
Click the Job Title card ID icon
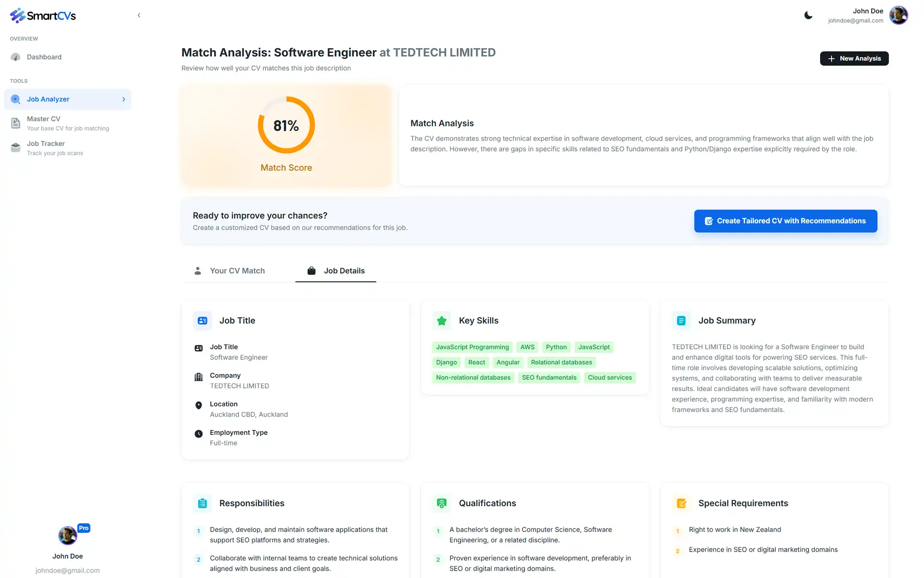[203, 321]
